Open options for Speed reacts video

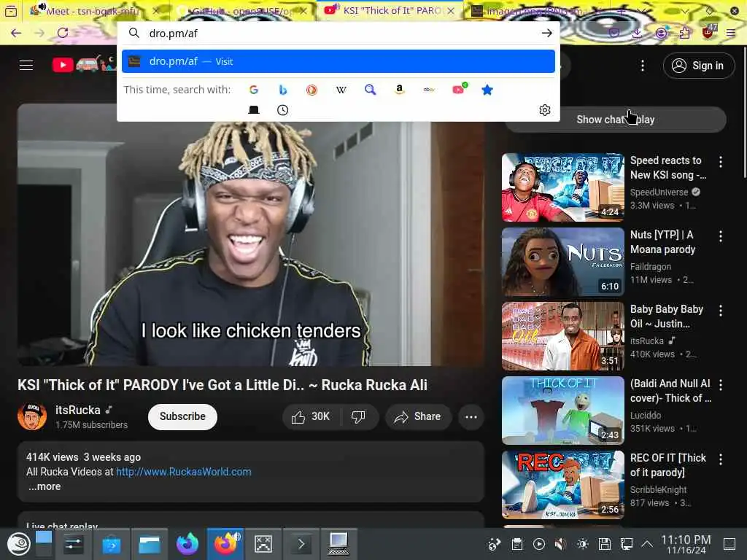[720, 162]
